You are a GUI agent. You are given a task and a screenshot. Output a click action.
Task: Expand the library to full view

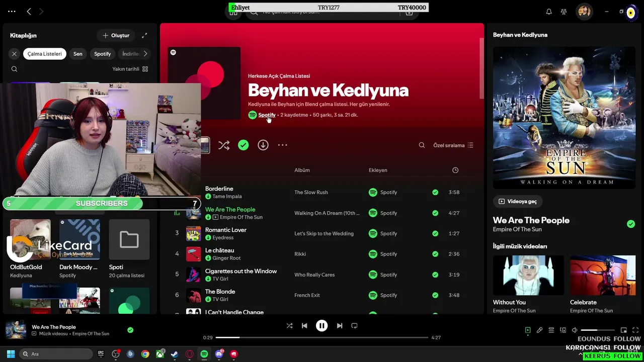[x=144, y=35]
